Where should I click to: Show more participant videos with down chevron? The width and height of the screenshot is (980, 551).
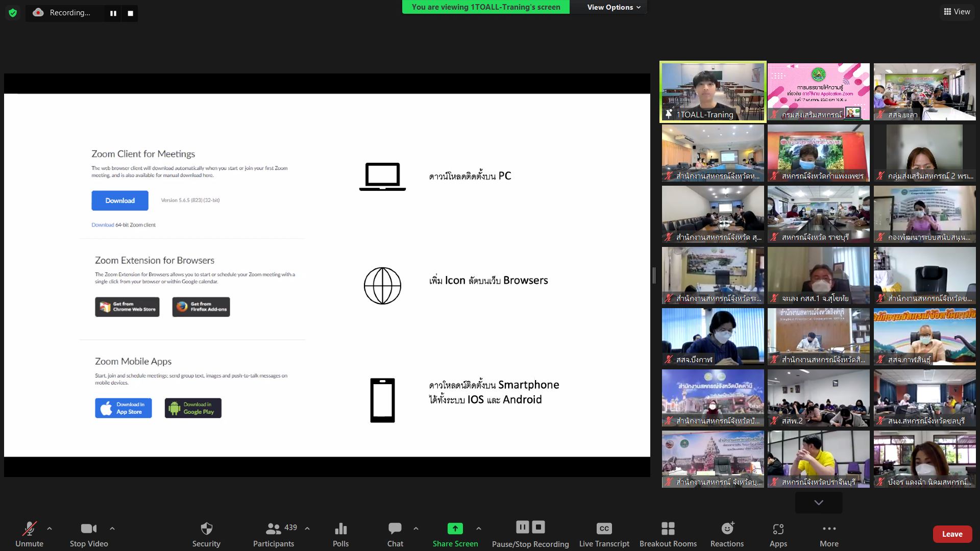[819, 503]
